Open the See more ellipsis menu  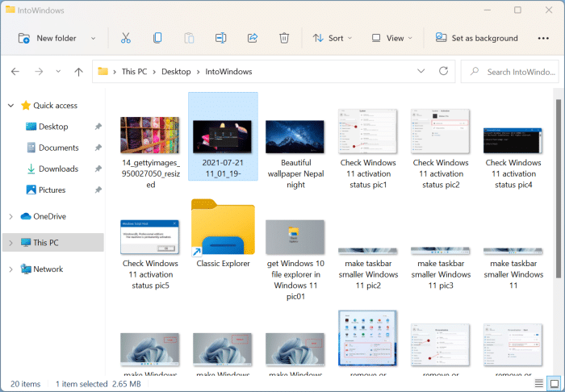543,38
